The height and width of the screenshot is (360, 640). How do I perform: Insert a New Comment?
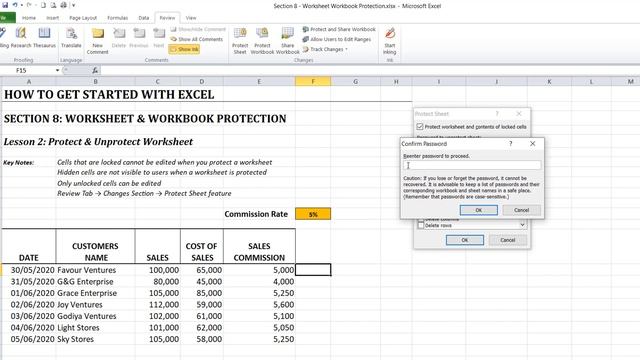click(x=98, y=41)
